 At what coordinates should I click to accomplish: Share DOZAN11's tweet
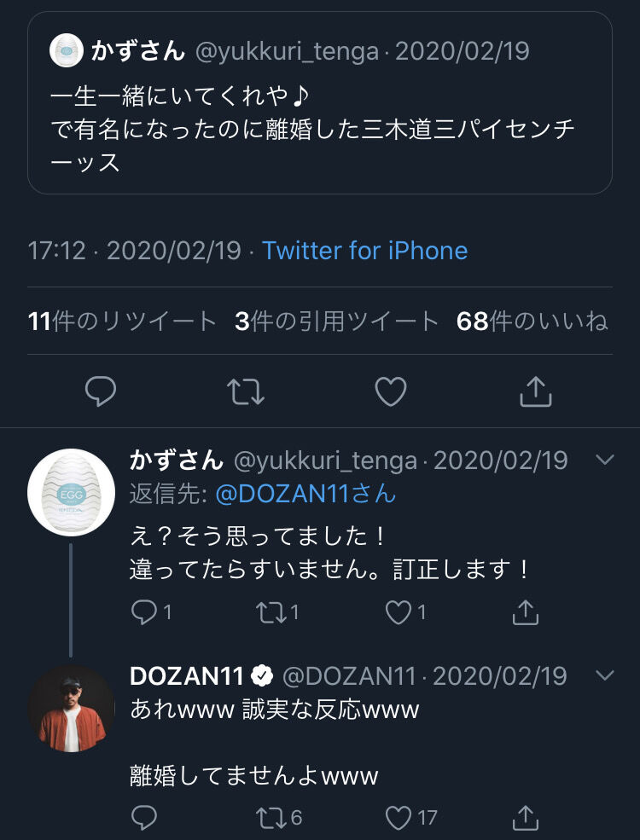526,819
